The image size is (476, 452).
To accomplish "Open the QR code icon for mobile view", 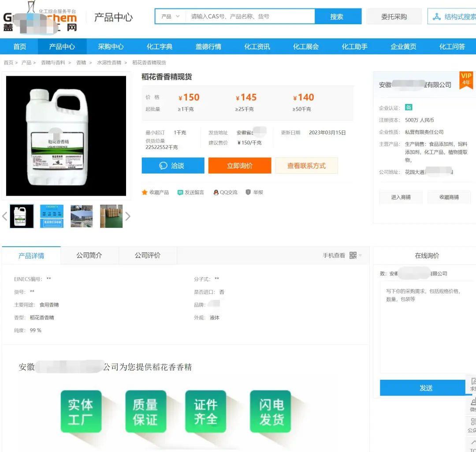I will 353,256.
